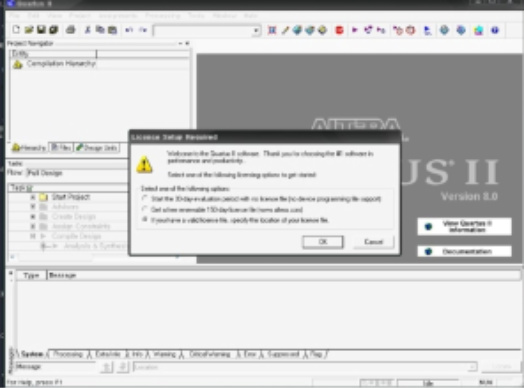Open the Warning messages tab
This screenshot has width=524, height=388.
click(164, 354)
